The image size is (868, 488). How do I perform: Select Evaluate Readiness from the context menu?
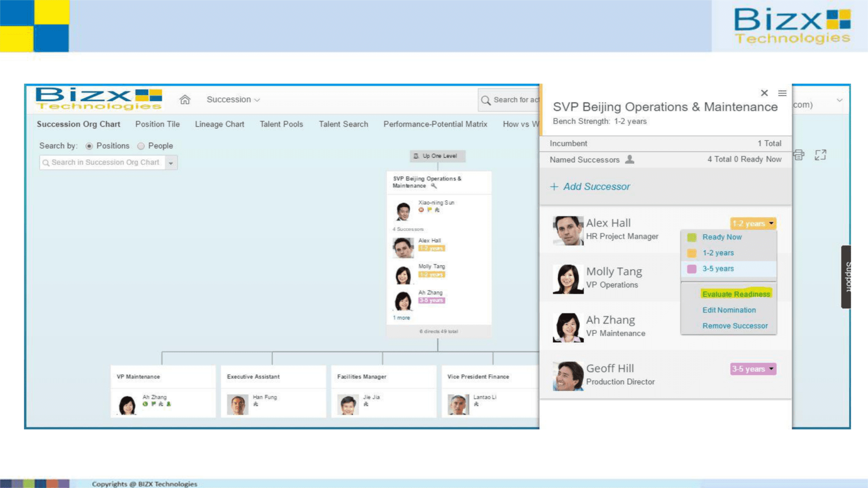point(736,294)
